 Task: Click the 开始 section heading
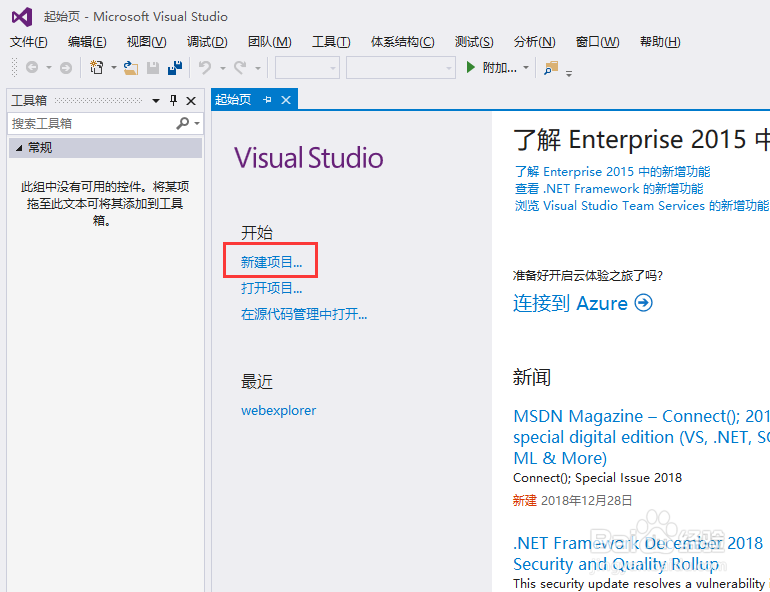[x=256, y=232]
